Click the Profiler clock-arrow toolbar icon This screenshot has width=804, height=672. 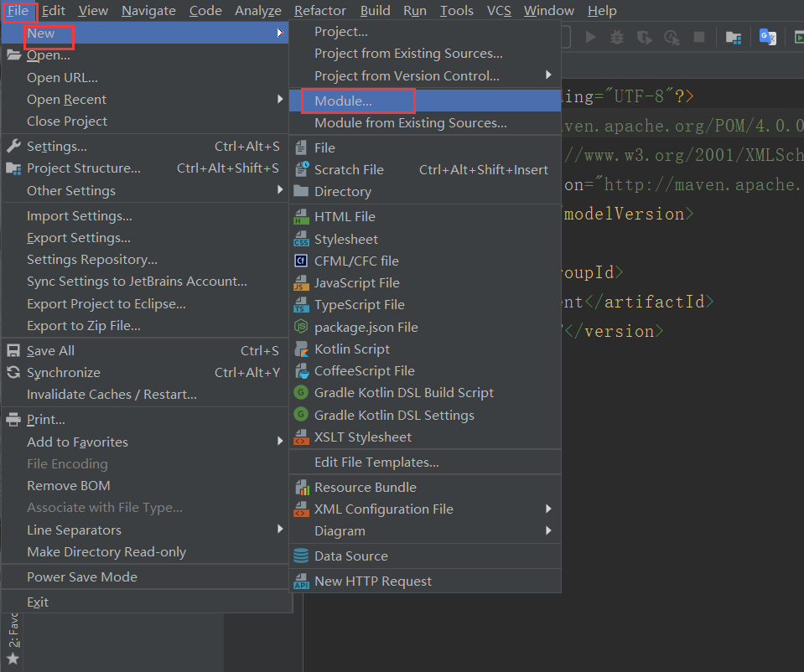tap(672, 38)
